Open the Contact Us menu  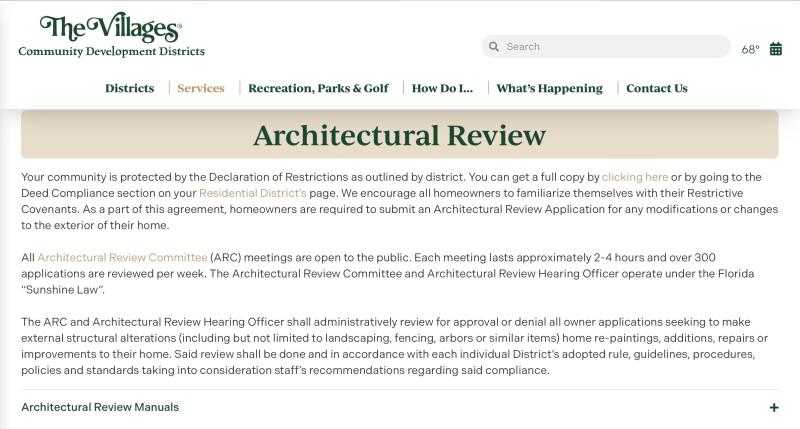tap(657, 88)
